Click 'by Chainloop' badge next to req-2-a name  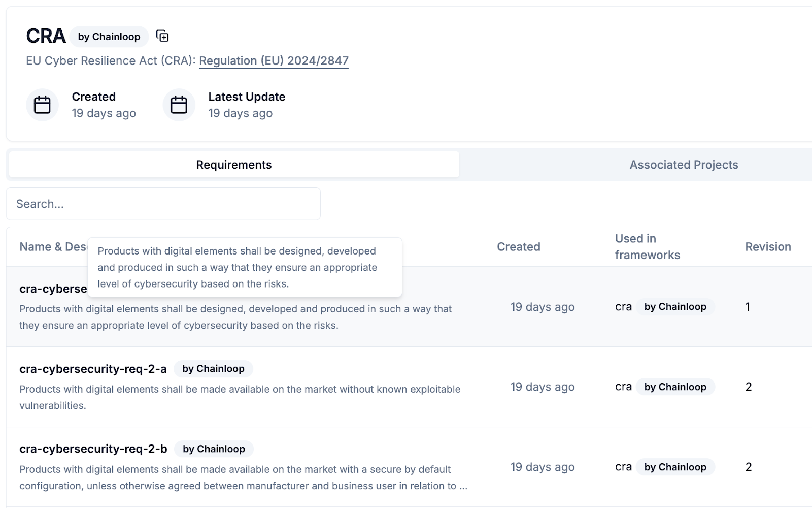(213, 369)
